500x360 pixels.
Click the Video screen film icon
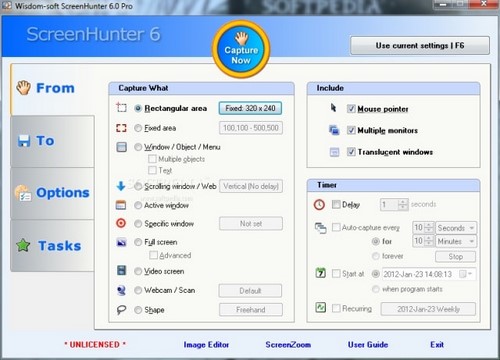coord(121,270)
